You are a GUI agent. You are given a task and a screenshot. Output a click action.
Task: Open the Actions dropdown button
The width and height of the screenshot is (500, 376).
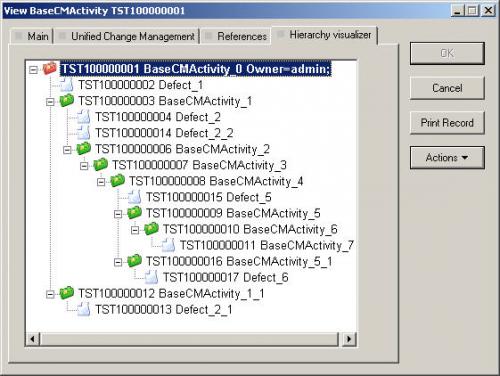[x=447, y=157]
